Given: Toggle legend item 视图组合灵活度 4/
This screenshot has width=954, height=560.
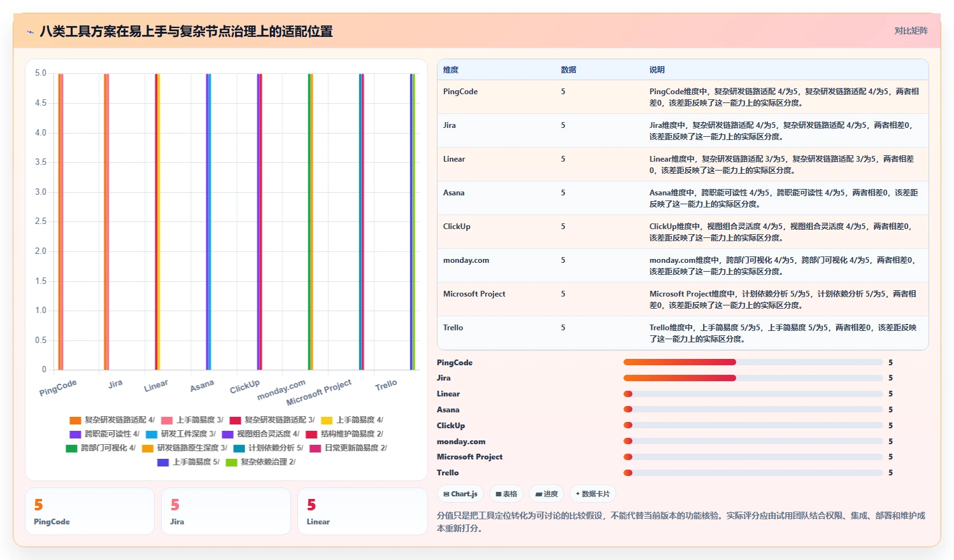Looking at the screenshot, I should coord(260,434).
